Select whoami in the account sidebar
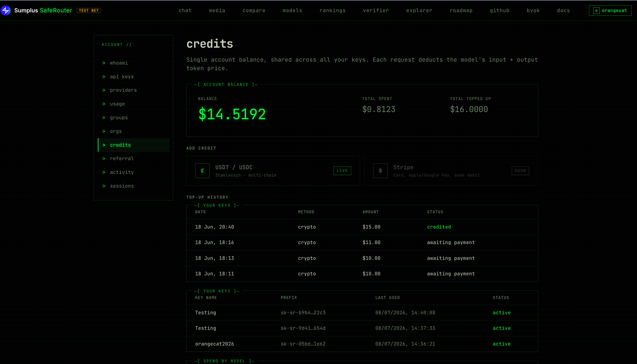This screenshot has width=637, height=364. click(x=134, y=63)
